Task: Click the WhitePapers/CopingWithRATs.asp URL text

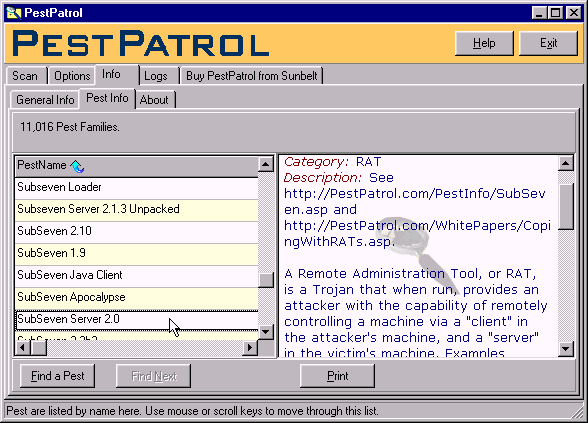Action: (x=417, y=234)
